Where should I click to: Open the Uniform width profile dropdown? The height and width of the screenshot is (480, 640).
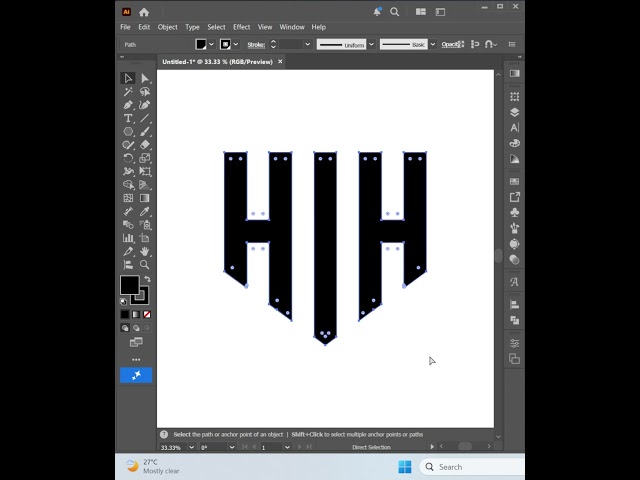pos(371,44)
